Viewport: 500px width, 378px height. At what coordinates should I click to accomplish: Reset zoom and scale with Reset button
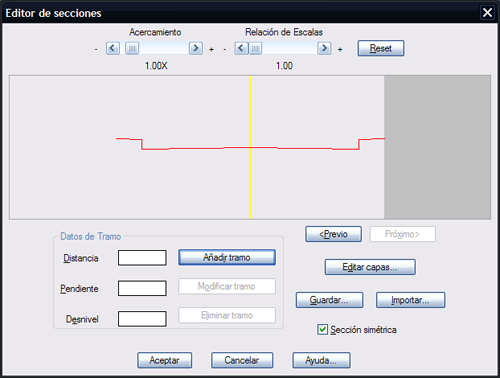(x=381, y=48)
